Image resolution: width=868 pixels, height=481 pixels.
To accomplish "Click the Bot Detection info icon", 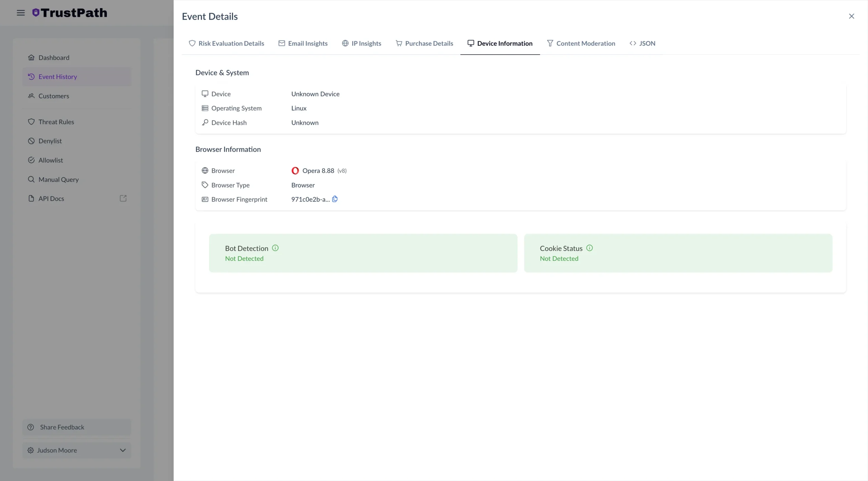I will point(275,248).
